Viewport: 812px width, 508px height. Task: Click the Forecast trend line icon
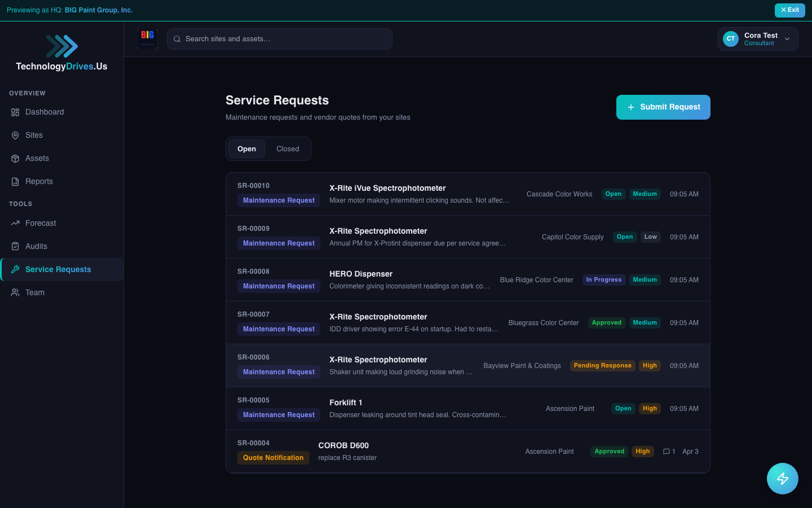[x=15, y=224]
